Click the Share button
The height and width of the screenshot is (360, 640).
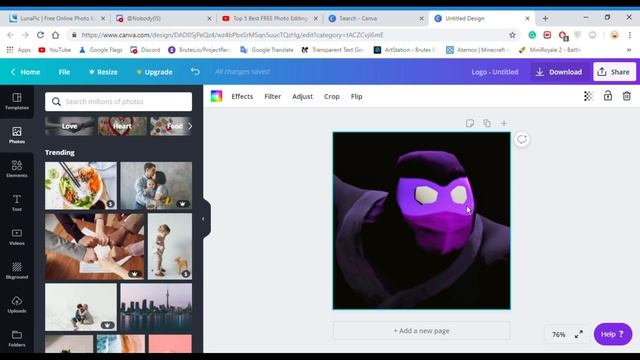click(614, 72)
